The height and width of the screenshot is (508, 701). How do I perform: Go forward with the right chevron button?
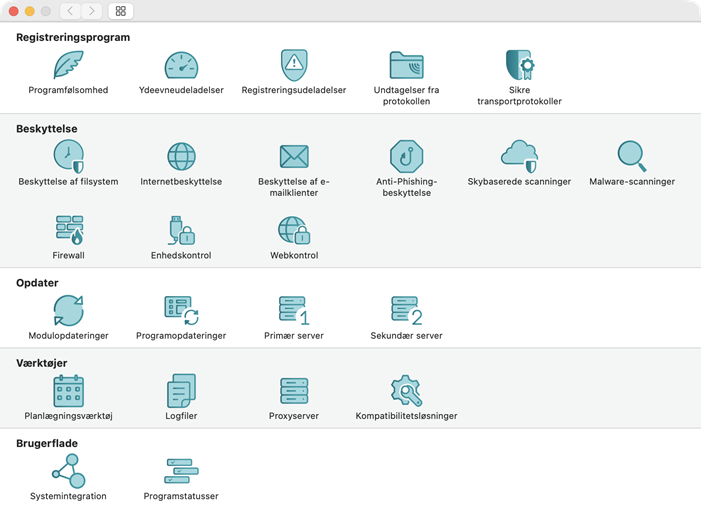tap(91, 11)
